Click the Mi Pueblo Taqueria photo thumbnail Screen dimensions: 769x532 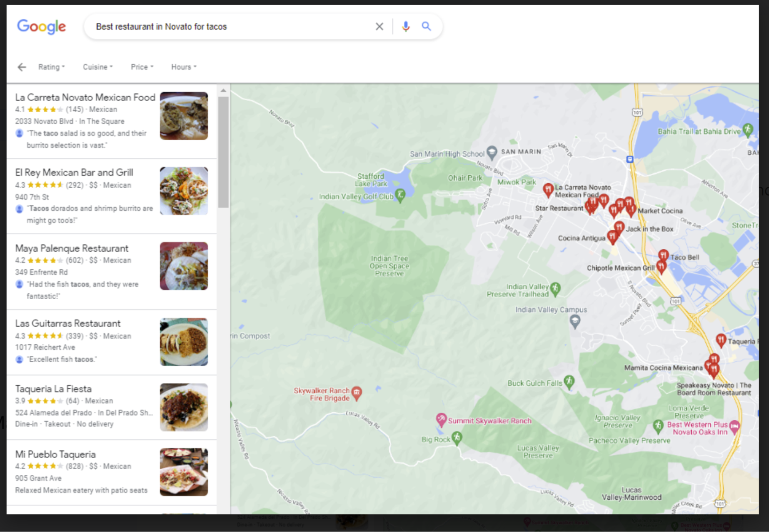(x=183, y=471)
